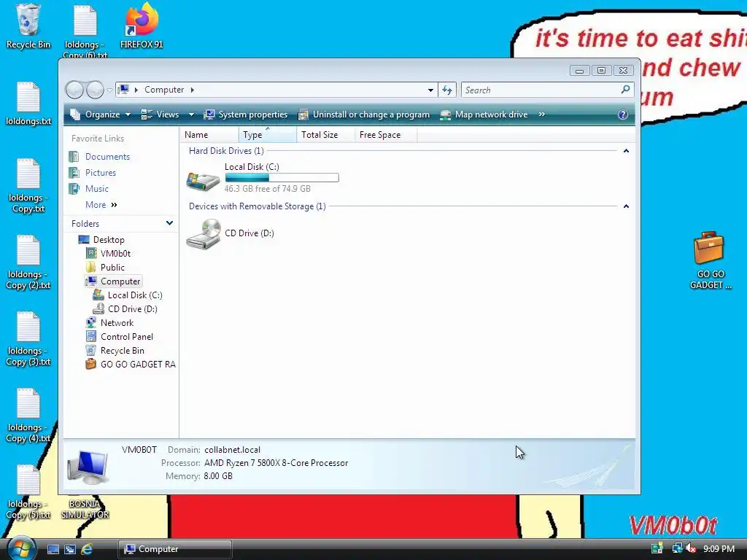
Task: Collapse Devices with Removable Storage group
Action: [x=626, y=206]
